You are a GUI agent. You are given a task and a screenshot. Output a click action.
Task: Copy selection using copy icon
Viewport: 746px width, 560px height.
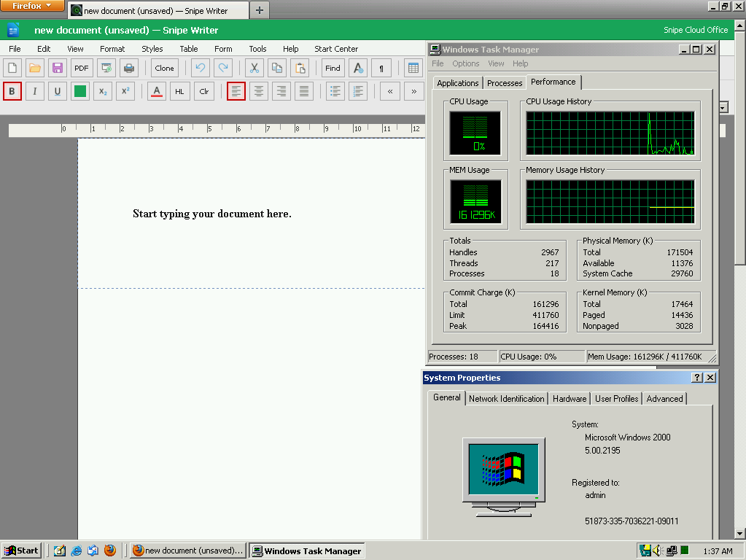277,68
